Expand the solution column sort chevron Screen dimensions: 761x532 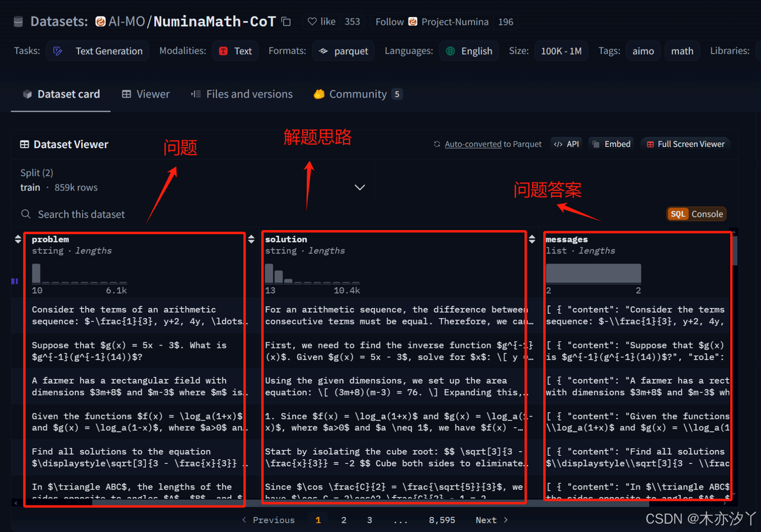coord(251,239)
